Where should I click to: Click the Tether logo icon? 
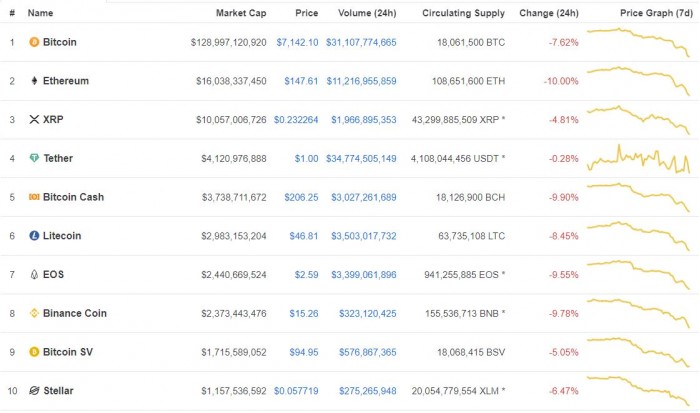coord(34,158)
